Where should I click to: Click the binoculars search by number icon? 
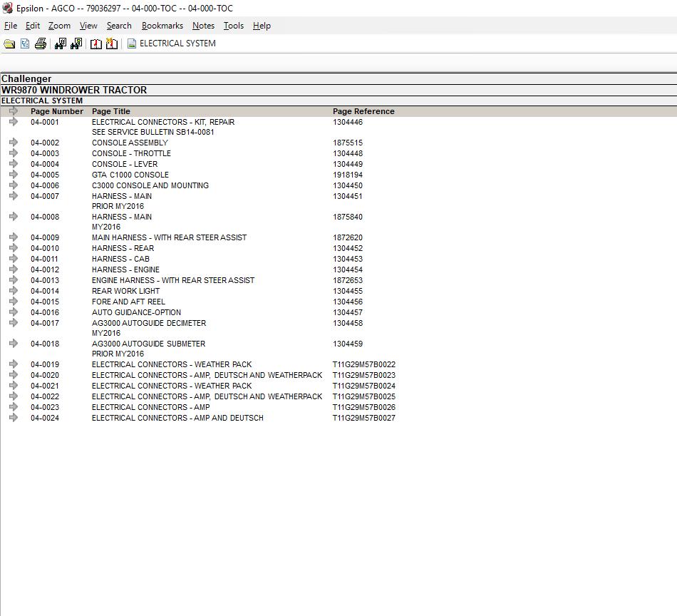point(61,43)
